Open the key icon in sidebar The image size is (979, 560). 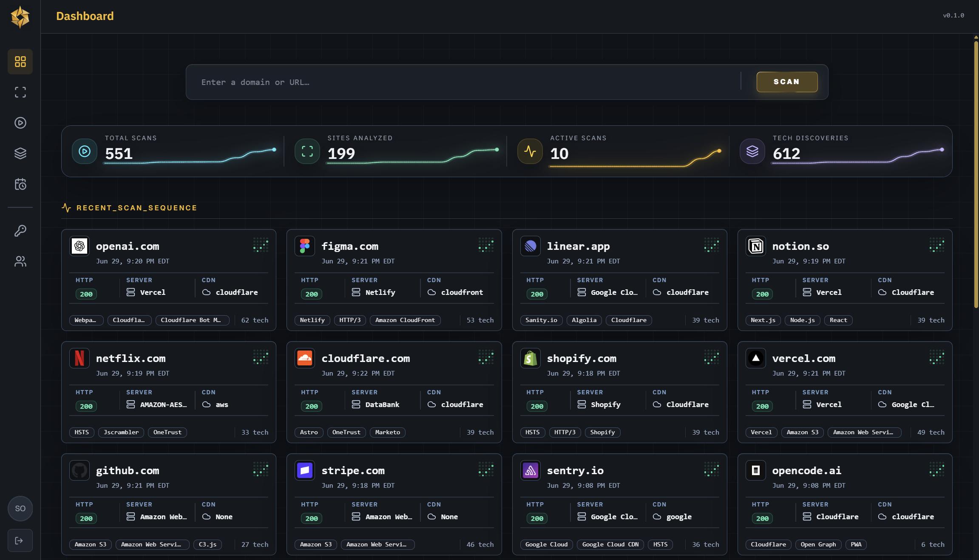tap(20, 231)
